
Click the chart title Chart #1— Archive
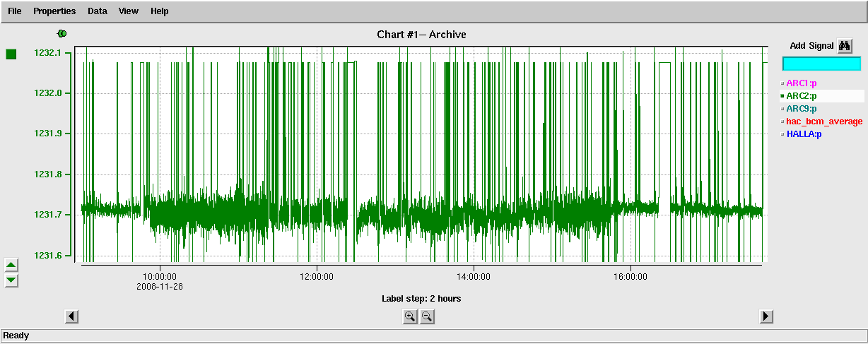point(423,35)
